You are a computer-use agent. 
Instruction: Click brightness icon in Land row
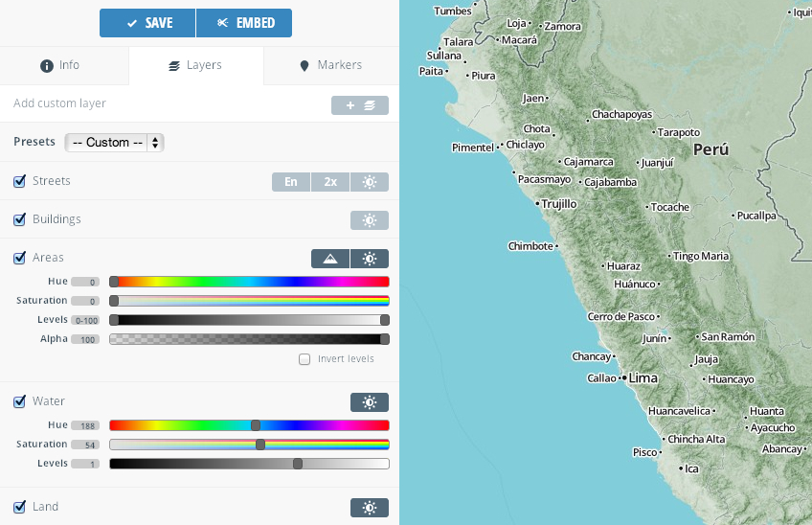[x=370, y=508]
